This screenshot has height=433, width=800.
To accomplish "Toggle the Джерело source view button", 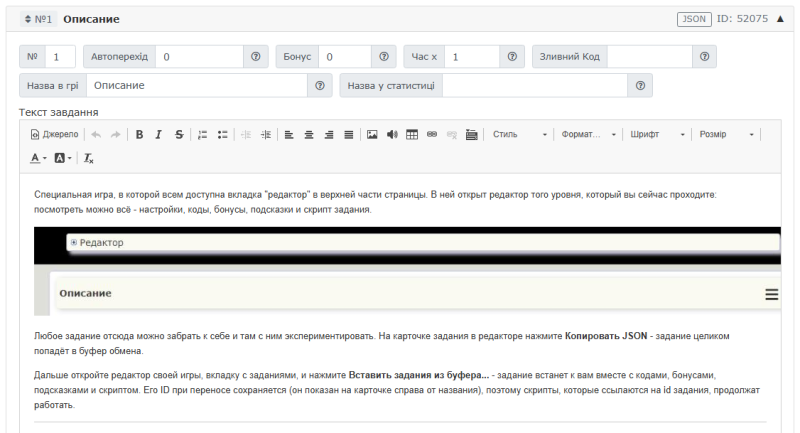I will click(x=54, y=134).
